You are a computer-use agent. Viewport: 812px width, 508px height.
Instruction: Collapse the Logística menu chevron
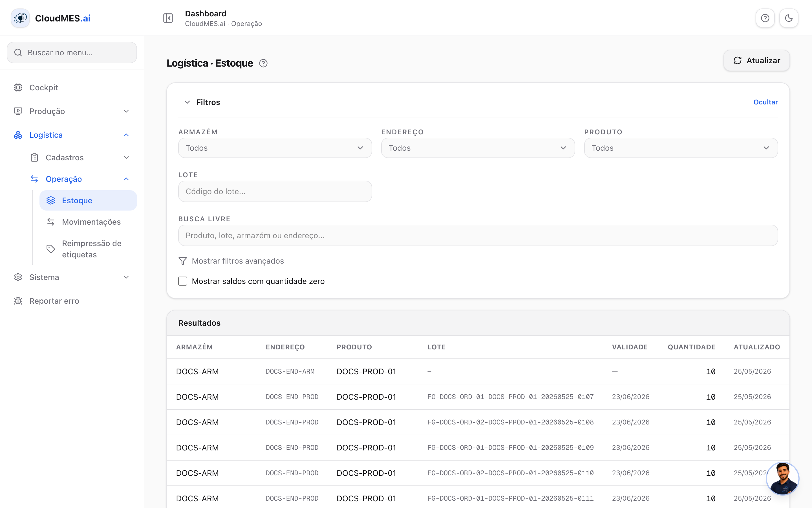tap(126, 135)
